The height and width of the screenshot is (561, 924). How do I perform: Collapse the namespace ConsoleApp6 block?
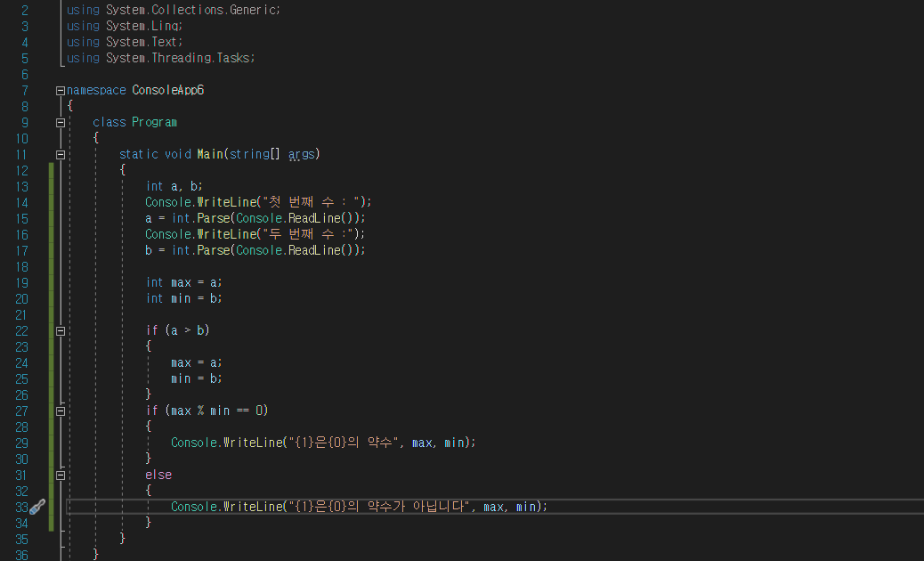point(61,91)
